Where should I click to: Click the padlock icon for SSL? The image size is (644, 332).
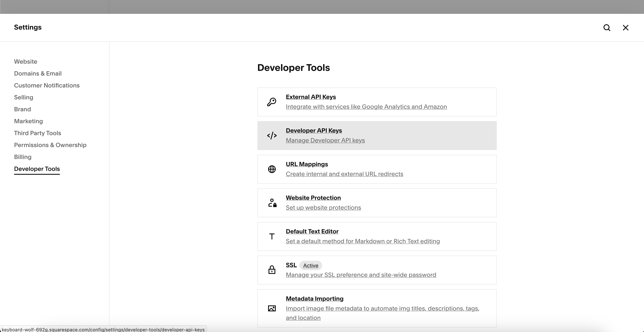pos(272,270)
